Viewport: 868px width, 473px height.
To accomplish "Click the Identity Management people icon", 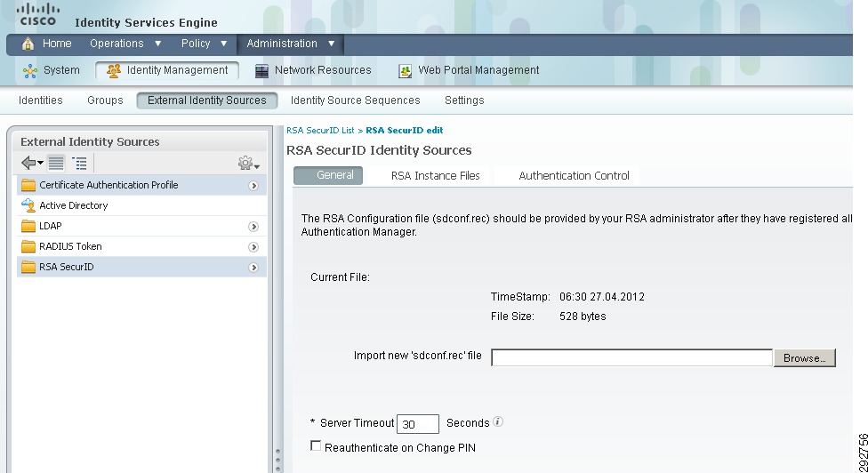I will point(114,71).
